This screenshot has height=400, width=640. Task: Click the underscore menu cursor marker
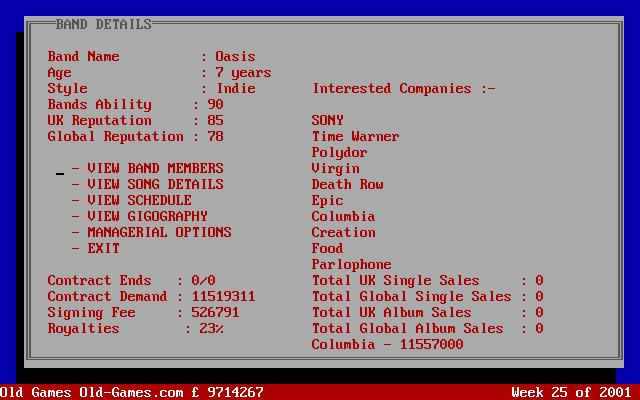(x=60, y=174)
